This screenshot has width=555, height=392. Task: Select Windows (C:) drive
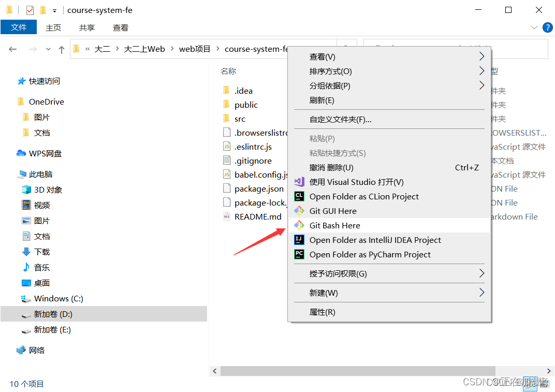59,298
